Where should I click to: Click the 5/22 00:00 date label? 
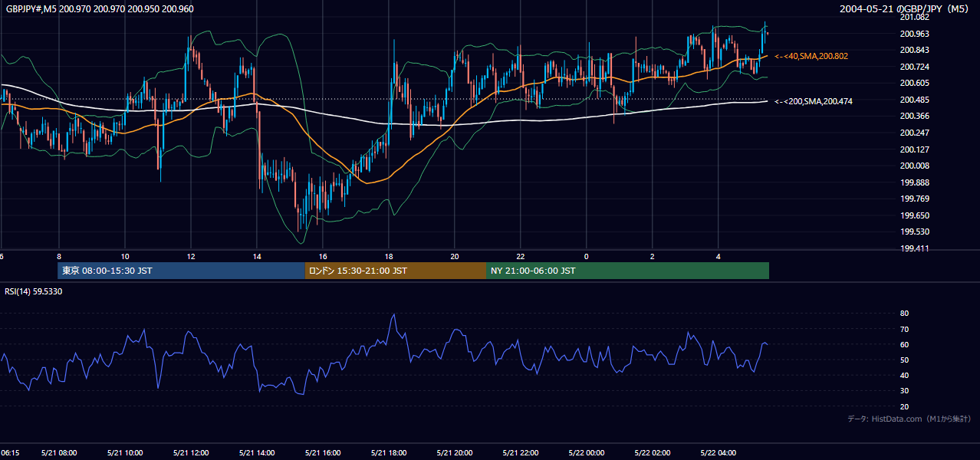(587, 453)
